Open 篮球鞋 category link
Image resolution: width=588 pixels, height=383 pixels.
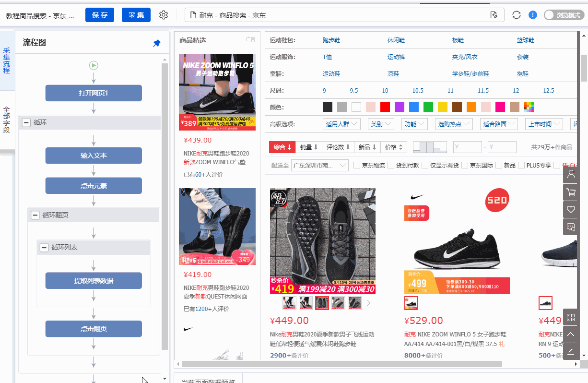(526, 40)
